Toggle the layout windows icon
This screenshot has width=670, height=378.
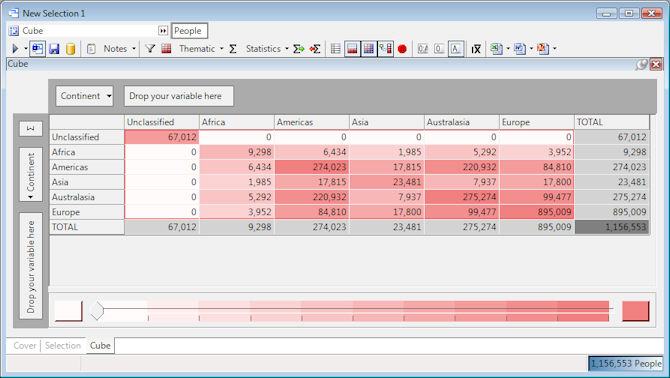(37, 49)
